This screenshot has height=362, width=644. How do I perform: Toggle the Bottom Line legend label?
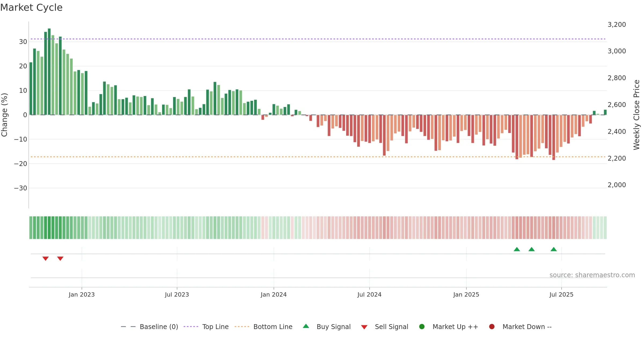(x=273, y=327)
